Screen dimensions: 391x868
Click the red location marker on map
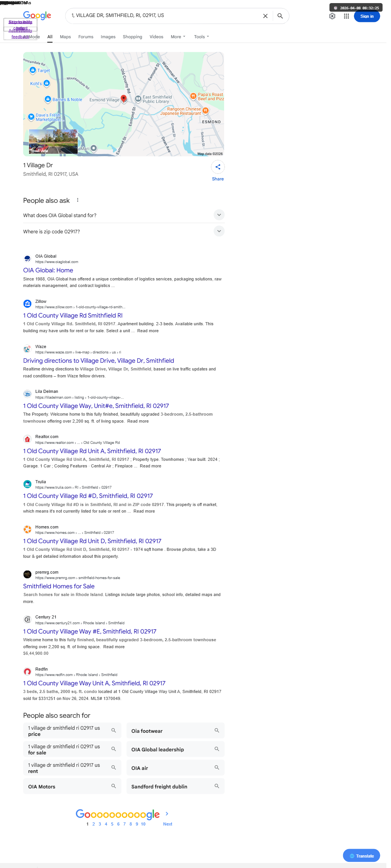124,99
